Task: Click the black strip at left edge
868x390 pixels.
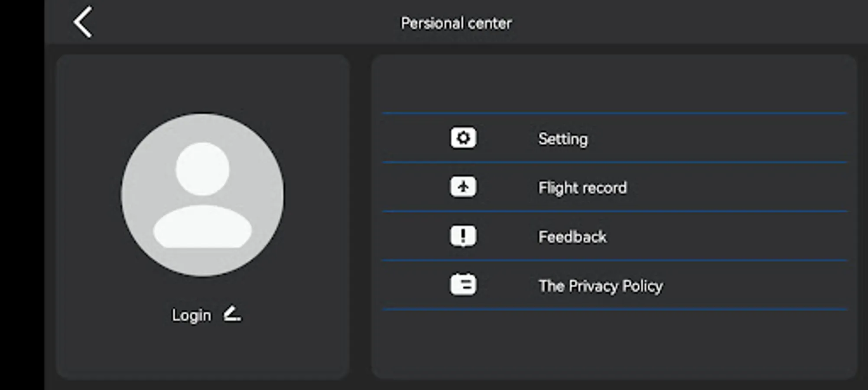Action: (22, 195)
